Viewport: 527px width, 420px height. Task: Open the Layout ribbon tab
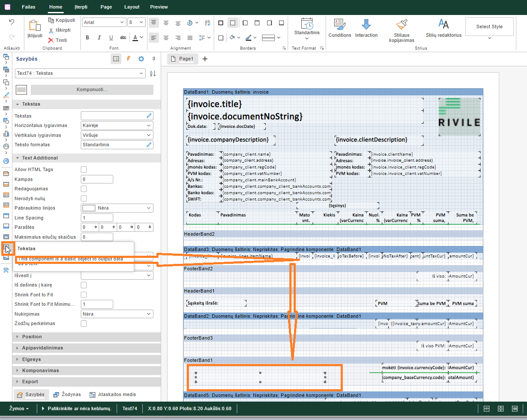tap(132, 7)
